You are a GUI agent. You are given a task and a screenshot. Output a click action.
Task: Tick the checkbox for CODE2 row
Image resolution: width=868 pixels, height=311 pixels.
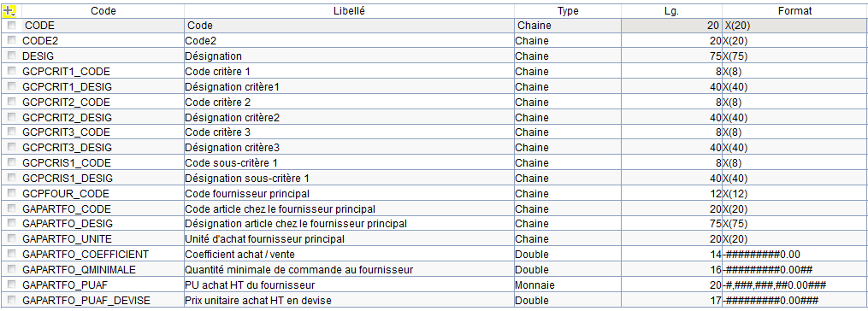click(x=12, y=40)
